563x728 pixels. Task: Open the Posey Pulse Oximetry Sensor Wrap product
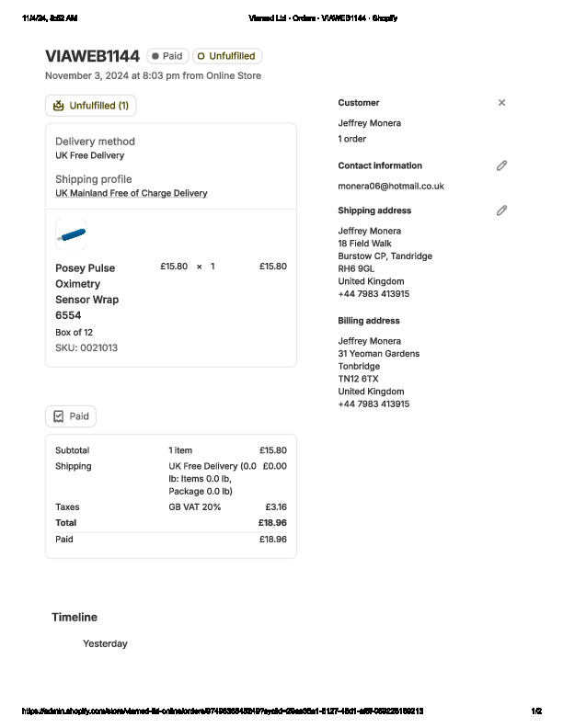[86, 291]
